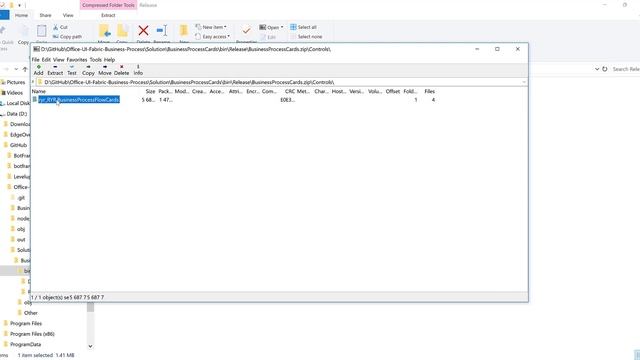The image size is (640, 360).
Task: Click the Copy button in 7-Zip toolbar
Action: [x=88, y=70]
